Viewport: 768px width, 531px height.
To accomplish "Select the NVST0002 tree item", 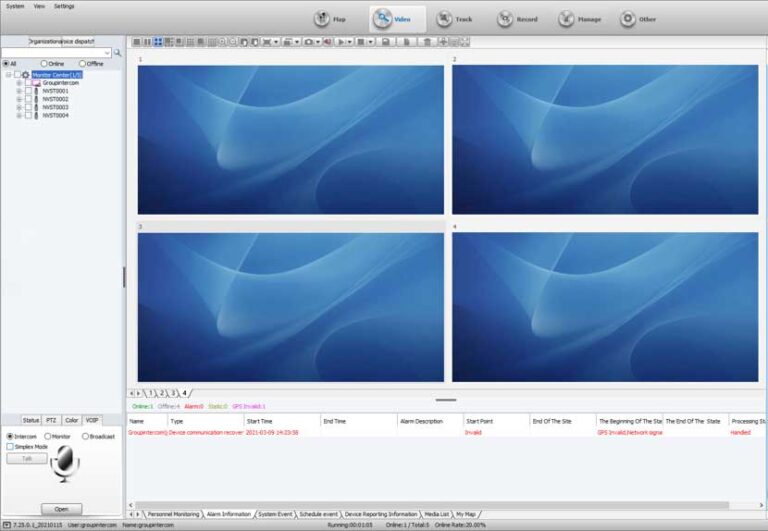I will pos(55,99).
